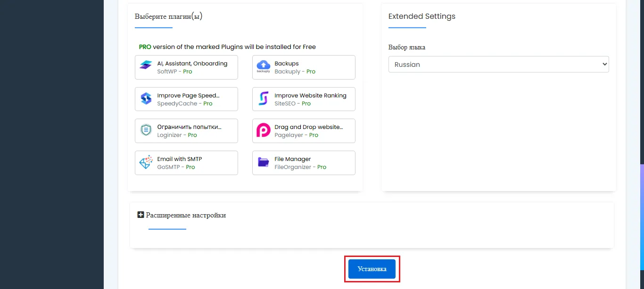Viewport: 644px width, 289px height.
Task: Click the Extended Settings heading
Action: pos(422,16)
